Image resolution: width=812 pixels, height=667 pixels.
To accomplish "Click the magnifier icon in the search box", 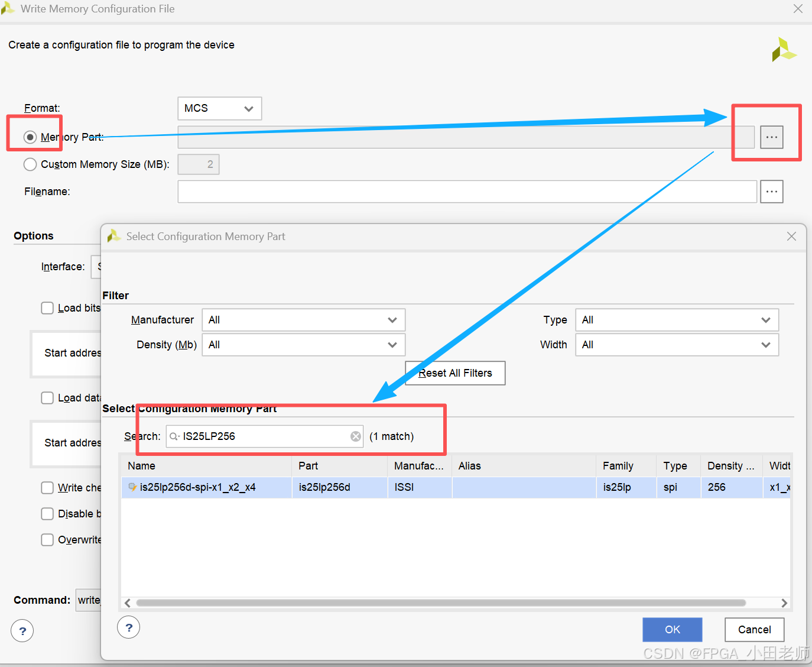I will pyautogui.click(x=174, y=436).
